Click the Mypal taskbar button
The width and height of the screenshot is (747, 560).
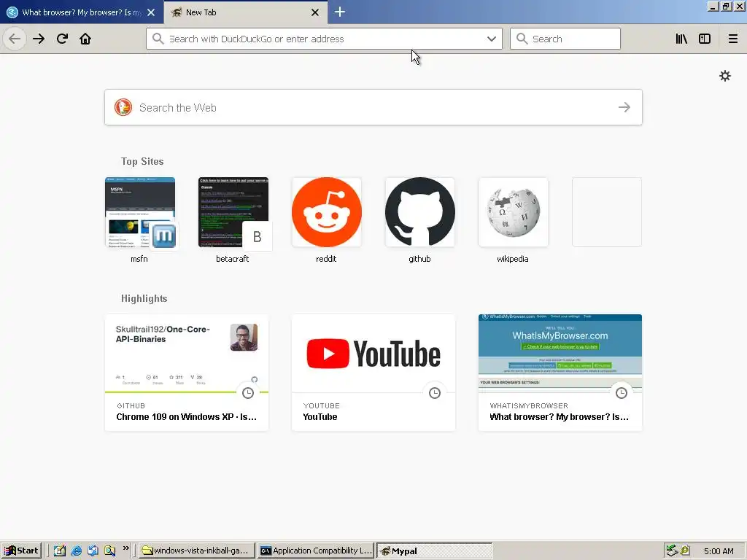click(435, 551)
